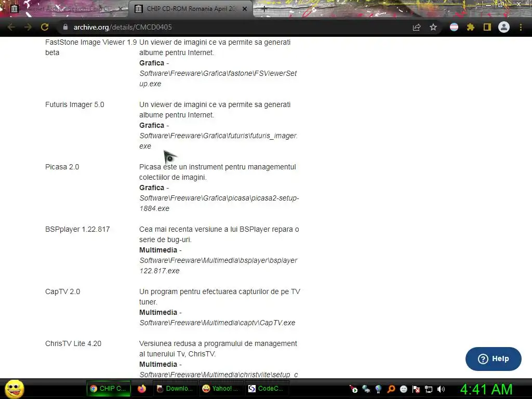
Task: Open the Chrome profile avatar
Action: click(x=504, y=27)
